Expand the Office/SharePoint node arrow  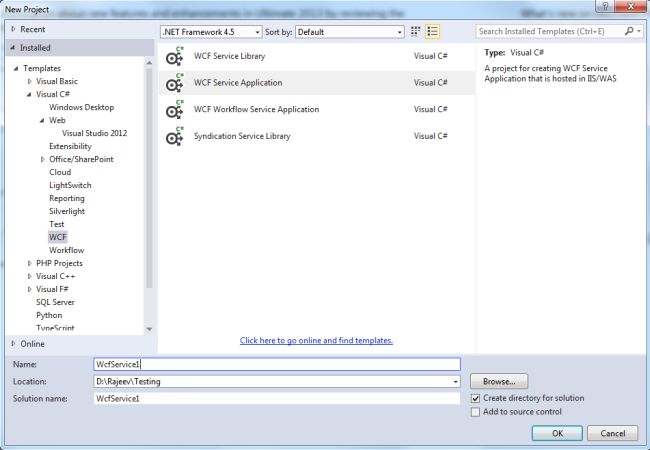tap(42, 159)
